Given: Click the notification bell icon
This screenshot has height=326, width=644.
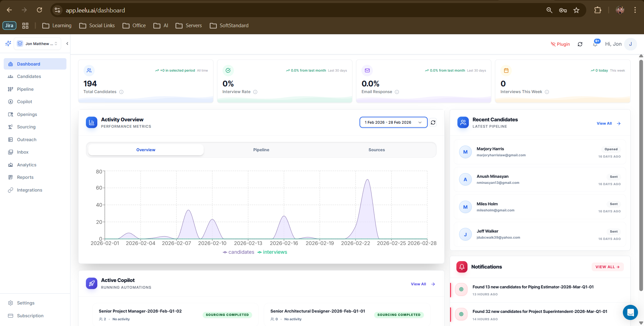Looking at the screenshot, I should tap(595, 44).
